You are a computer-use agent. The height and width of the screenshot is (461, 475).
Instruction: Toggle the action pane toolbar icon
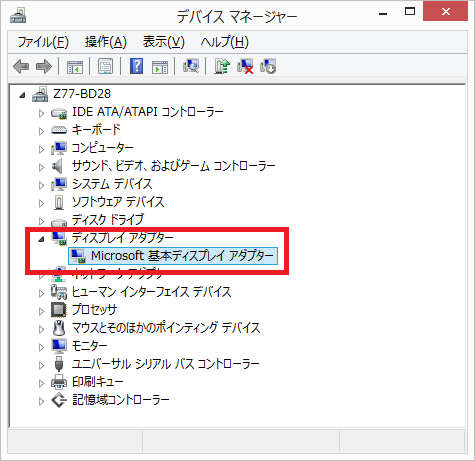click(160, 66)
